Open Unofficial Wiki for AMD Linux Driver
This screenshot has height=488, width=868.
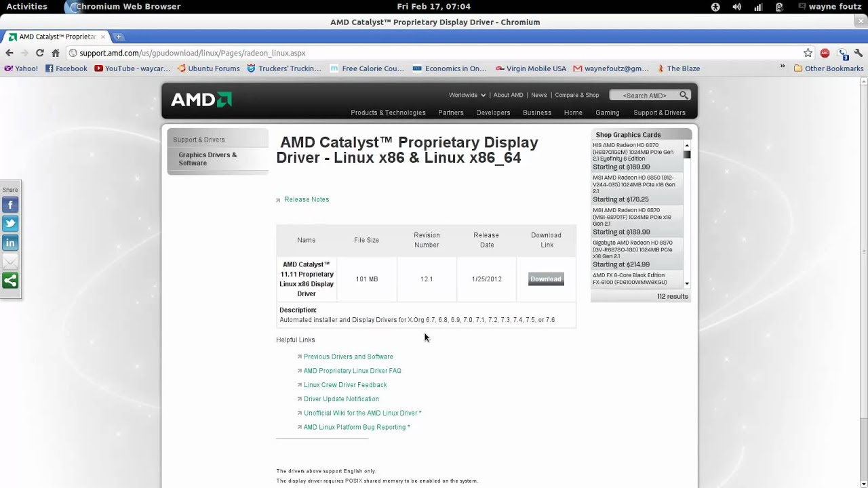tap(362, 413)
